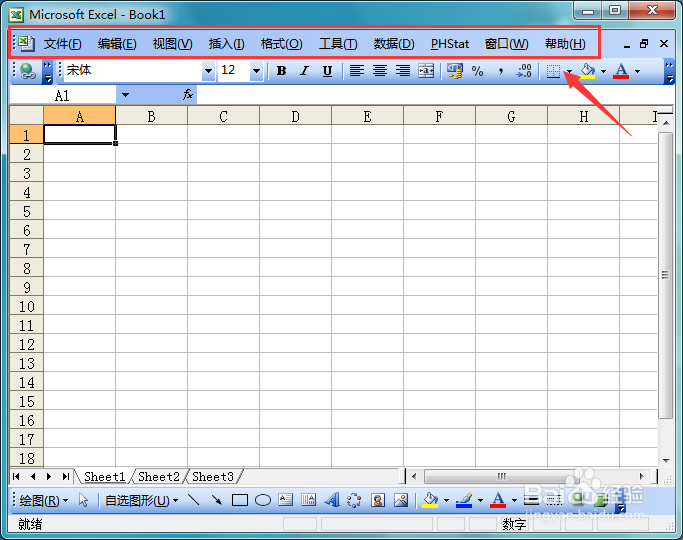The width and height of the screenshot is (683, 540).
Task: Align cell text right
Action: (403, 71)
